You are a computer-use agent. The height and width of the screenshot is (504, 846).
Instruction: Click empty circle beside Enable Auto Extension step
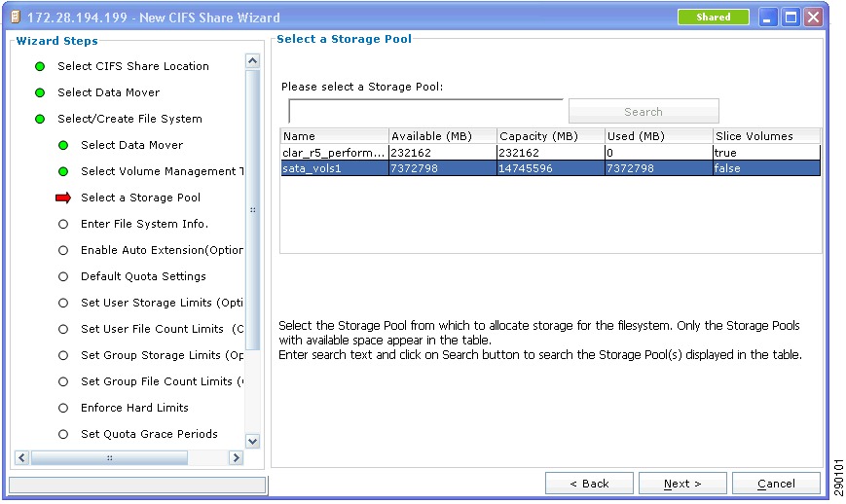[63, 251]
